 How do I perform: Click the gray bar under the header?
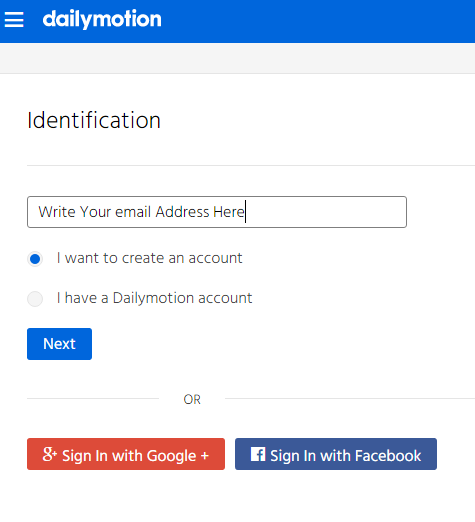[x=237, y=58]
